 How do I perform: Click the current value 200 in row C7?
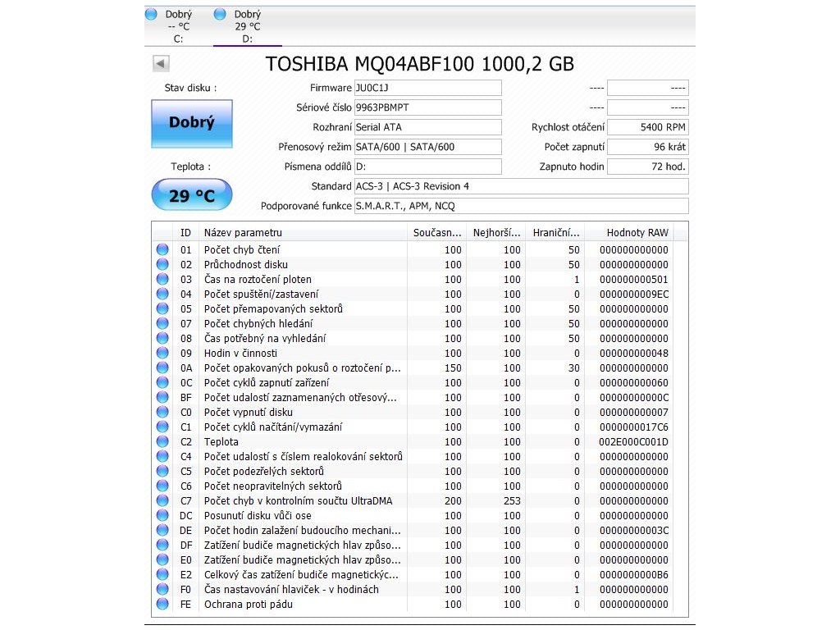click(x=453, y=501)
